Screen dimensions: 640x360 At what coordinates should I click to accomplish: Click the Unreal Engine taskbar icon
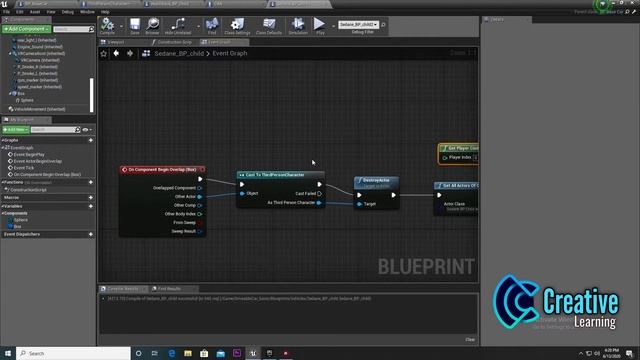click(253, 353)
